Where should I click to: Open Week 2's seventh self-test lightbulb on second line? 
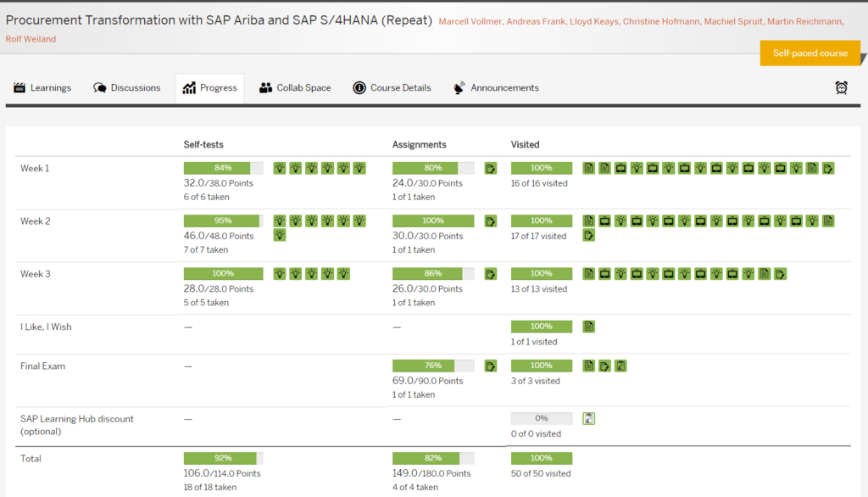pyautogui.click(x=280, y=235)
